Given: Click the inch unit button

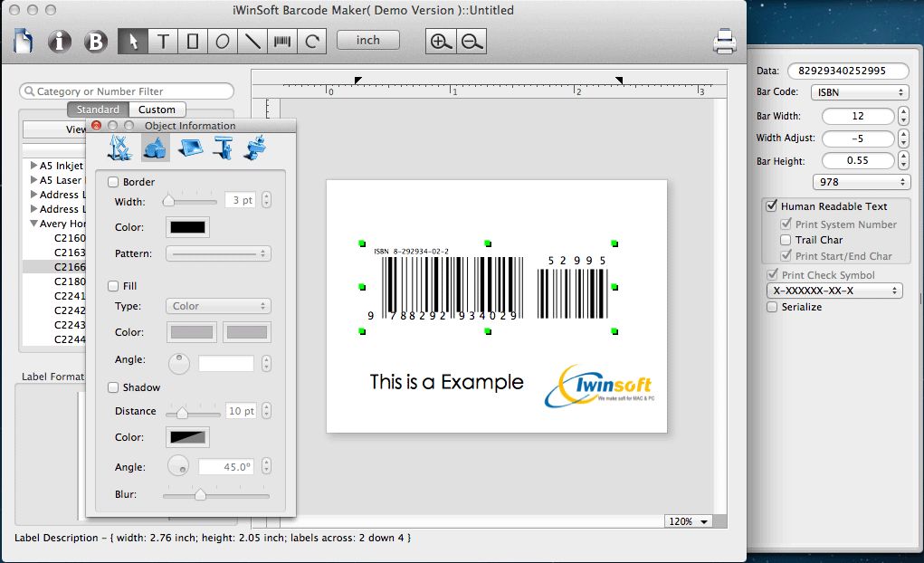Looking at the screenshot, I should (368, 40).
